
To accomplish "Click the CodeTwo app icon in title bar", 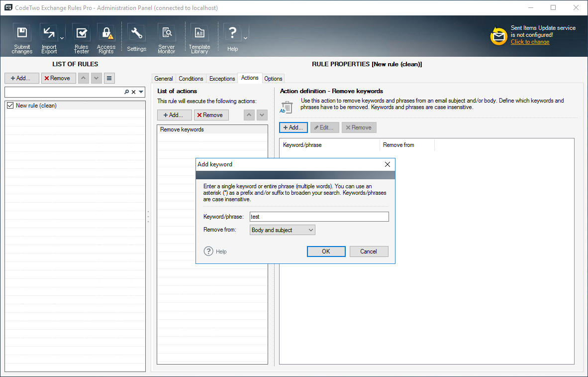I will click(x=8, y=7).
